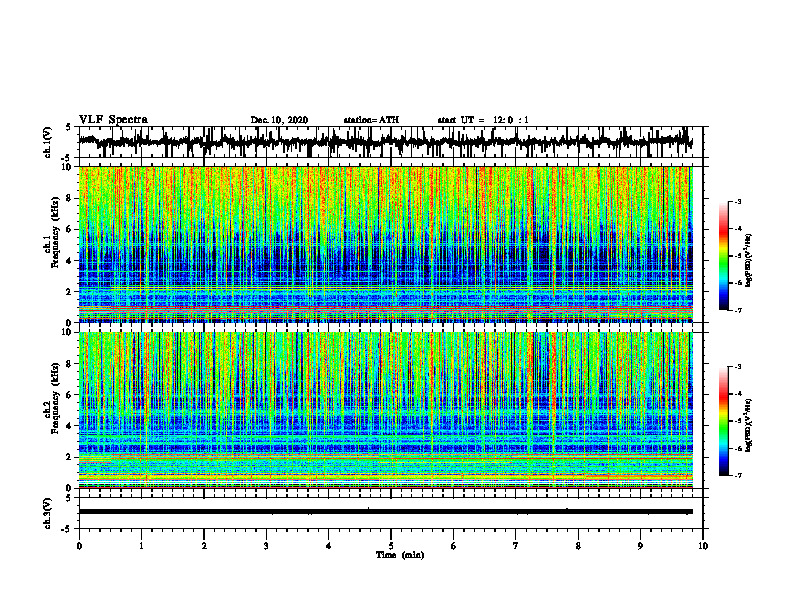This screenshot has height=612, width=792.
Task: Click the log(PSD) label beside ch.1 colorbar
Action: (x=749, y=260)
